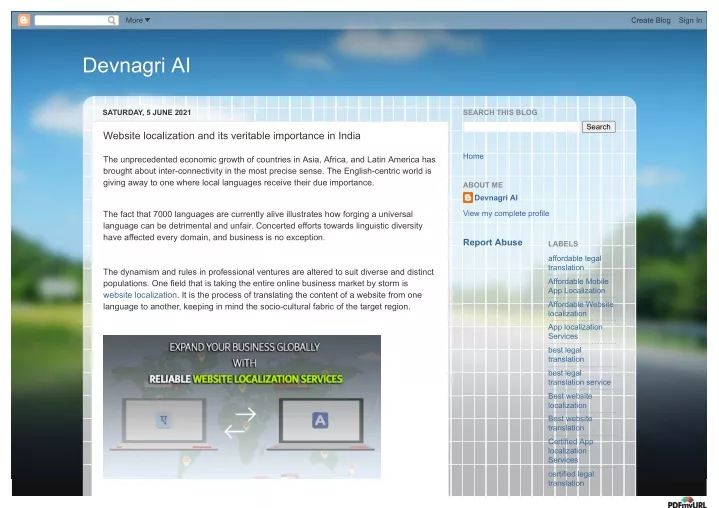Click the Expand Your Business Globally image
Viewport: 719px width, 508px height.
(242, 407)
